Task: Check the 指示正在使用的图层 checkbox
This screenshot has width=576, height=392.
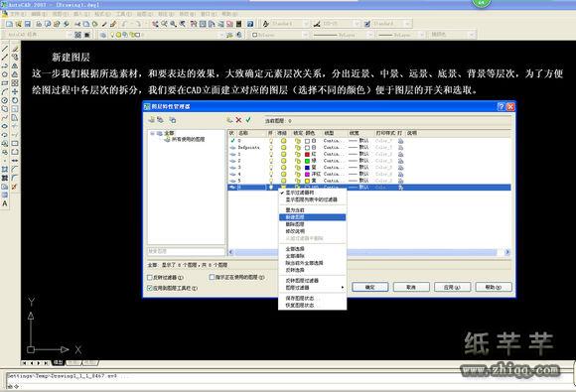Action: pyautogui.click(x=212, y=277)
